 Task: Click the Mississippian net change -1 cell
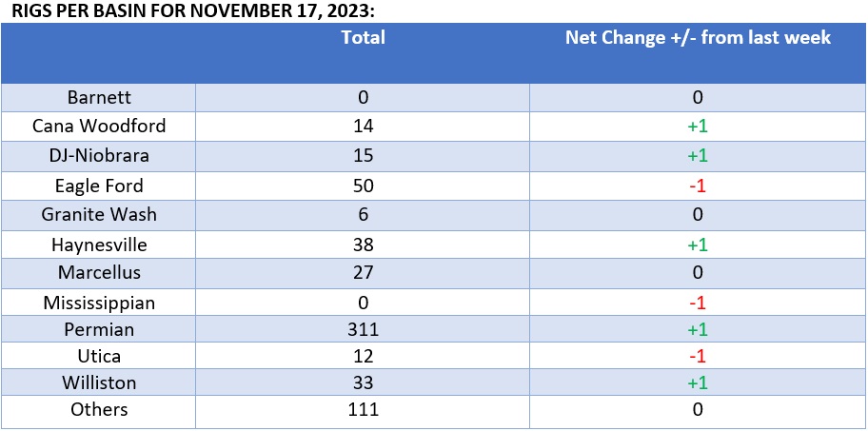coord(698,303)
